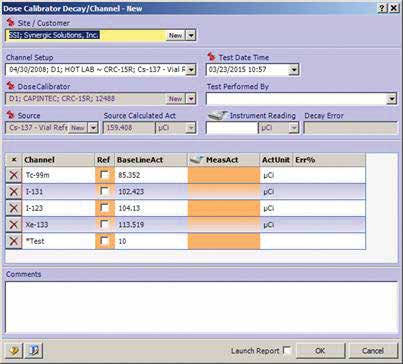This screenshot has width=403, height=364.
Task: Click the Ref column header
Action: pyautogui.click(x=105, y=160)
